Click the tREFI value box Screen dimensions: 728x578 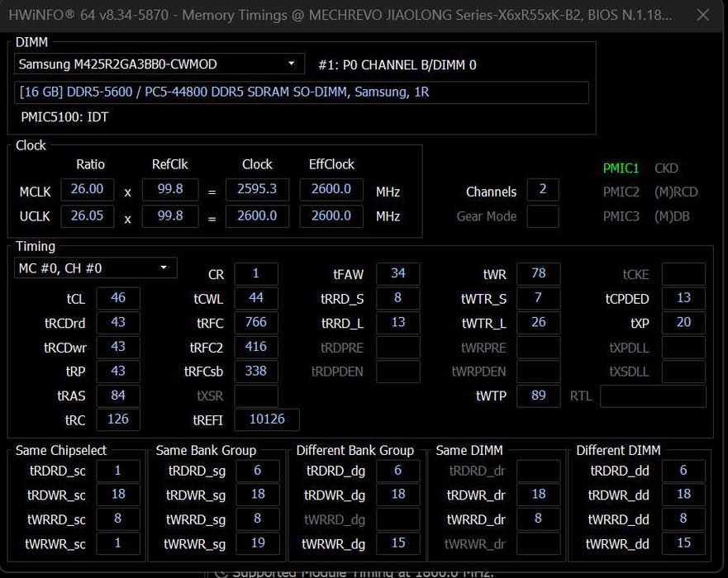coord(266,419)
